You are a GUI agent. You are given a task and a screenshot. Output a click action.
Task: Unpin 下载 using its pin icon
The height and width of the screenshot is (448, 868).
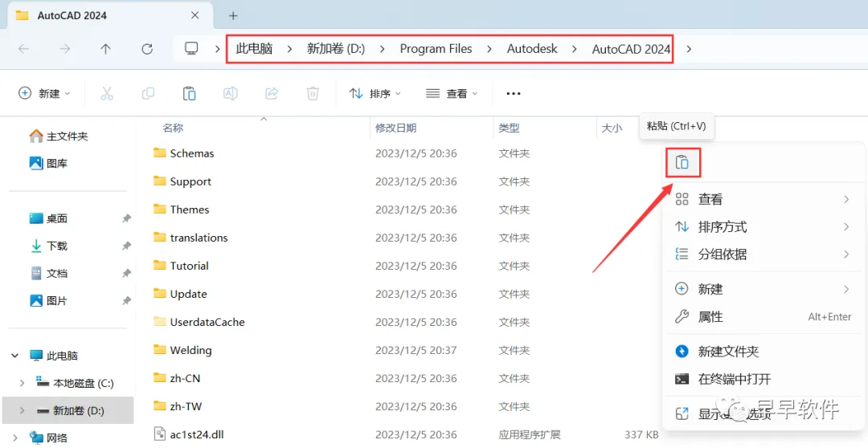click(x=126, y=246)
